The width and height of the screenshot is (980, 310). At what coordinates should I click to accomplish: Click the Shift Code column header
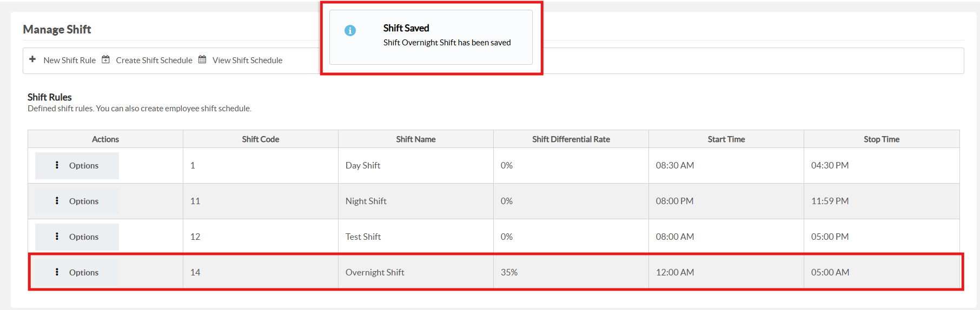261,139
